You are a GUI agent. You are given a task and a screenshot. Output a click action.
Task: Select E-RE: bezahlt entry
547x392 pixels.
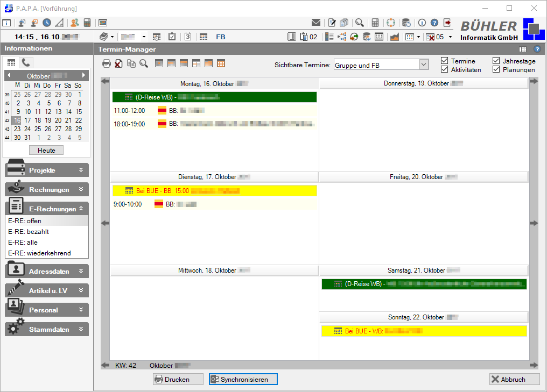47,231
